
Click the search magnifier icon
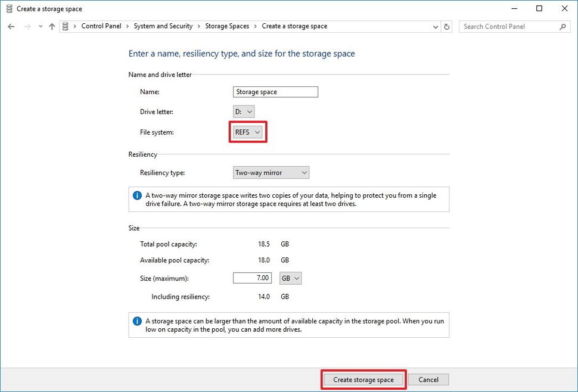click(563, 27)
